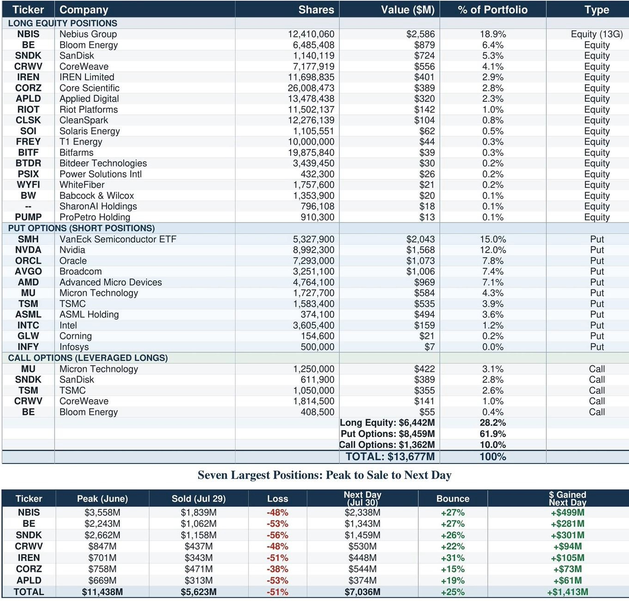Select the WhiteFiber company name
This screenshot has height=601, width=629.
[82, 185]
